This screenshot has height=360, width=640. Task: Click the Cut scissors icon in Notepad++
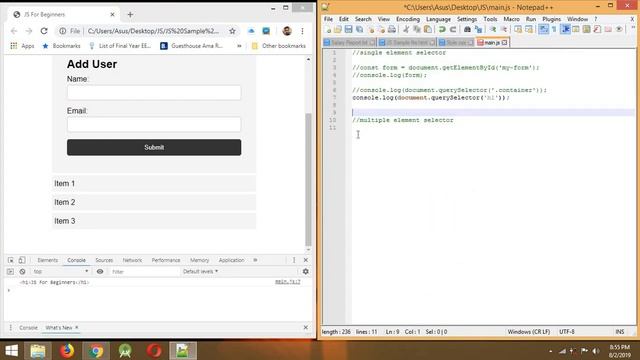coord(406,29)
